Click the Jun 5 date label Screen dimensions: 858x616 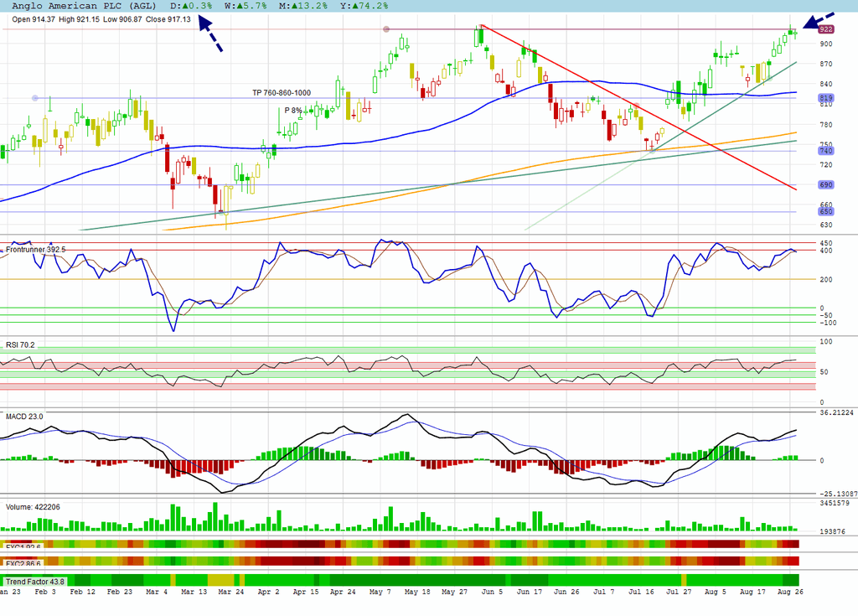pyautogui.click(x=492, y=592)
